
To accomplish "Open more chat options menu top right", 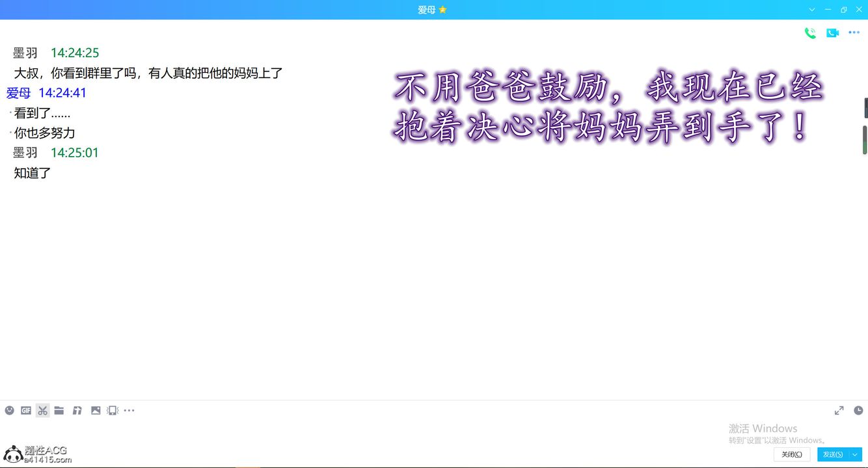I will pyautogui.click(x=854, y=32).
